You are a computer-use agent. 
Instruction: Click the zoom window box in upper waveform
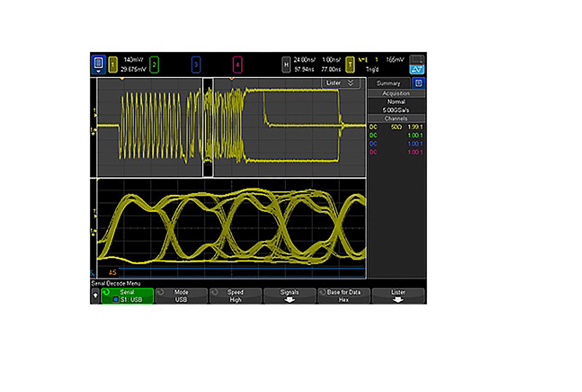pos(208,127)
